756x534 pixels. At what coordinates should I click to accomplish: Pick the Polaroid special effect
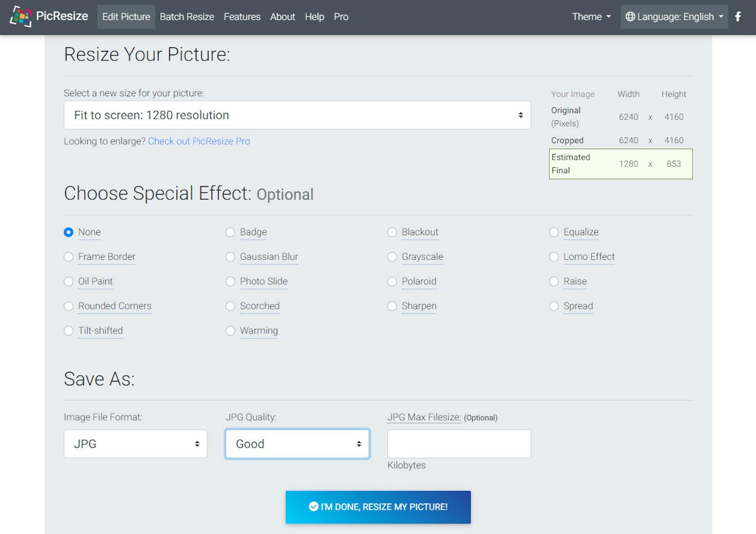click(x=392, y=282)
